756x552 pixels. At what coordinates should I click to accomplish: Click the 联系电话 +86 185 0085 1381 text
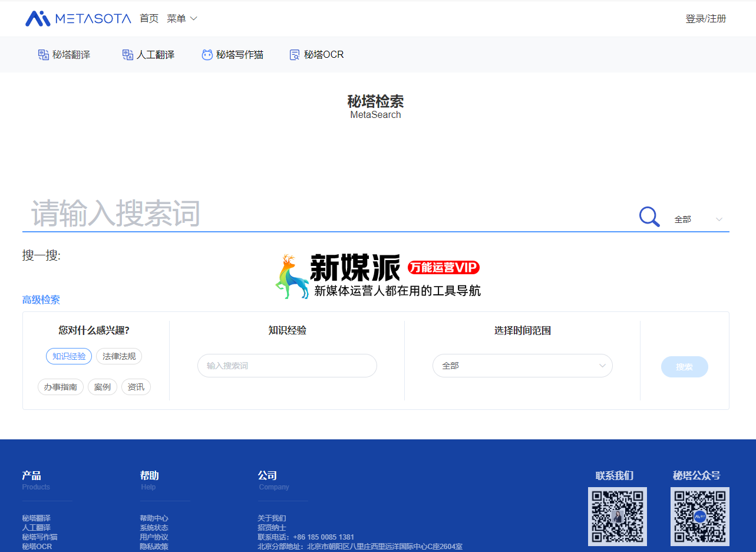click(x=306, y=537)
